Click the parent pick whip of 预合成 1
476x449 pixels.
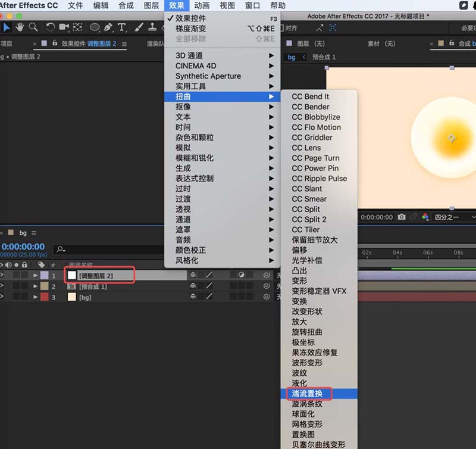tap(267, 286)
